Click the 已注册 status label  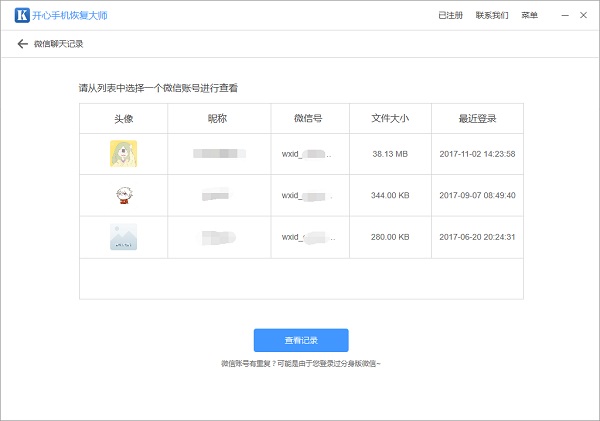[450, 15]
